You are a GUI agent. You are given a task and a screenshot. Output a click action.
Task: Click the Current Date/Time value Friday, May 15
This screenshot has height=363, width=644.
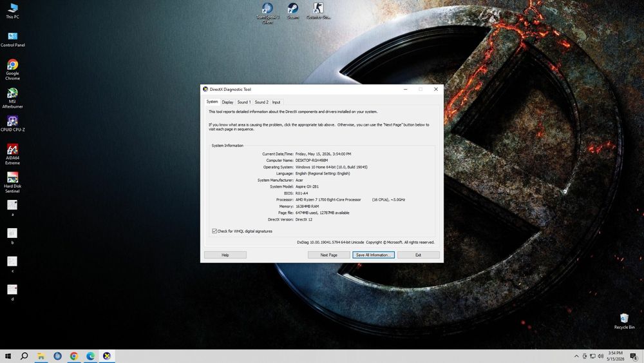tap(323, 153)
